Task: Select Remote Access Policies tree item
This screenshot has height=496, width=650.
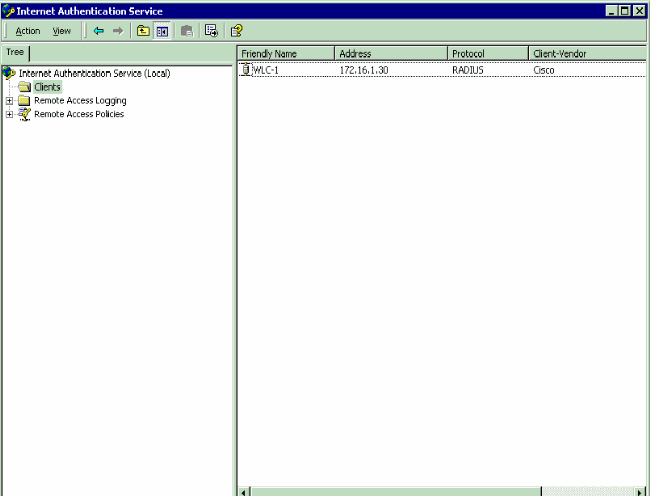Action: (79, 114)
